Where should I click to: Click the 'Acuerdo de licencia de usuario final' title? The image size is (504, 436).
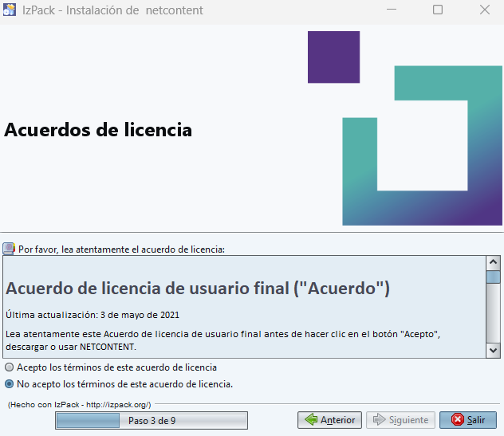click(x=198, y=288)
